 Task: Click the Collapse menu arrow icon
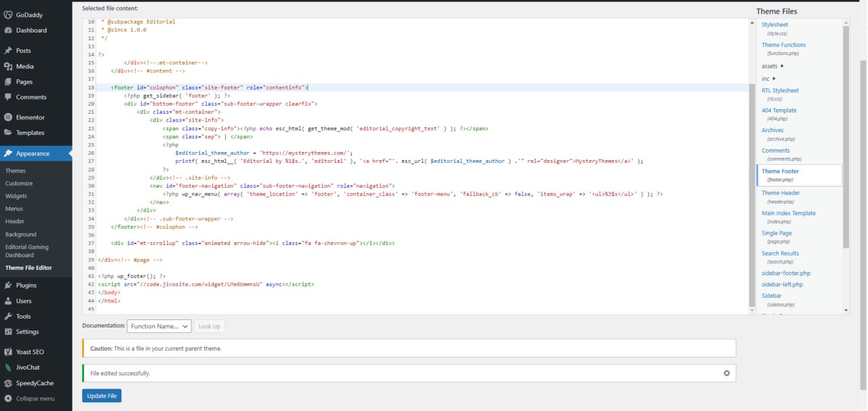(7, 399)
